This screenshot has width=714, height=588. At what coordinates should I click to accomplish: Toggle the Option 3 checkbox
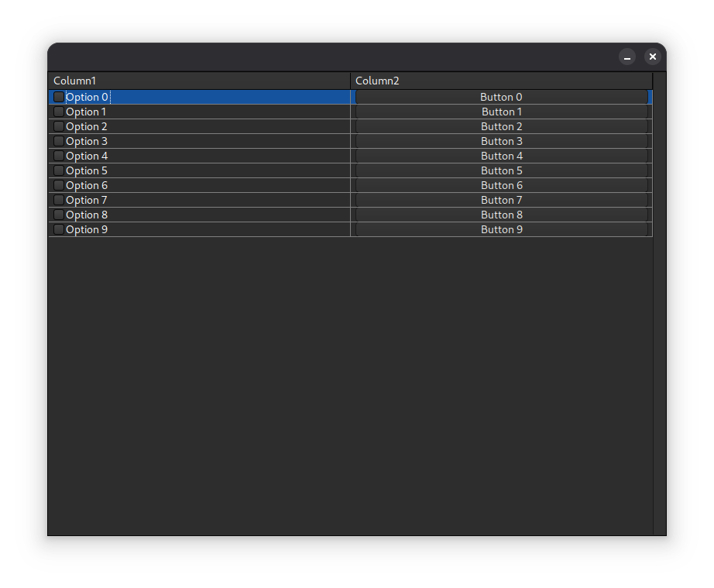(x=59, y=141)
